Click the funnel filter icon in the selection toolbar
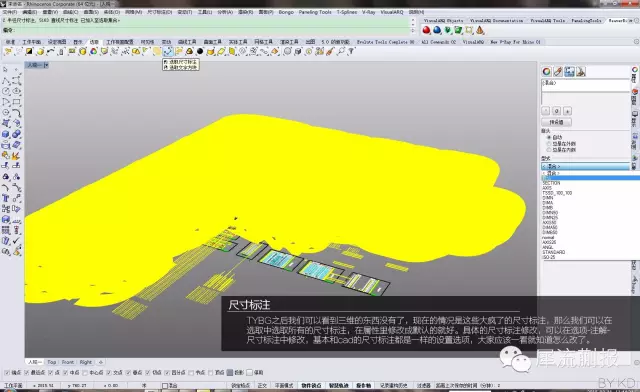 (x=351, y=51)
